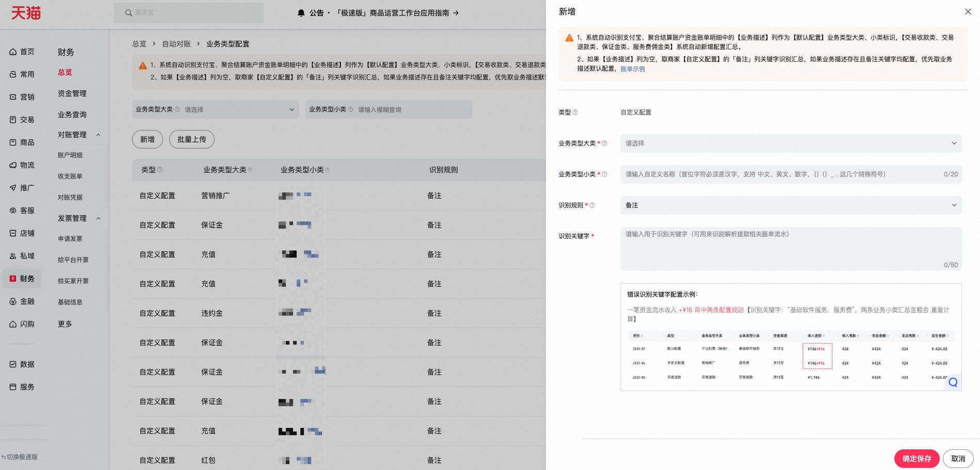Open the 服务 services sidebar item
This screenshot has width=980, height=470.
click(22, 387)
